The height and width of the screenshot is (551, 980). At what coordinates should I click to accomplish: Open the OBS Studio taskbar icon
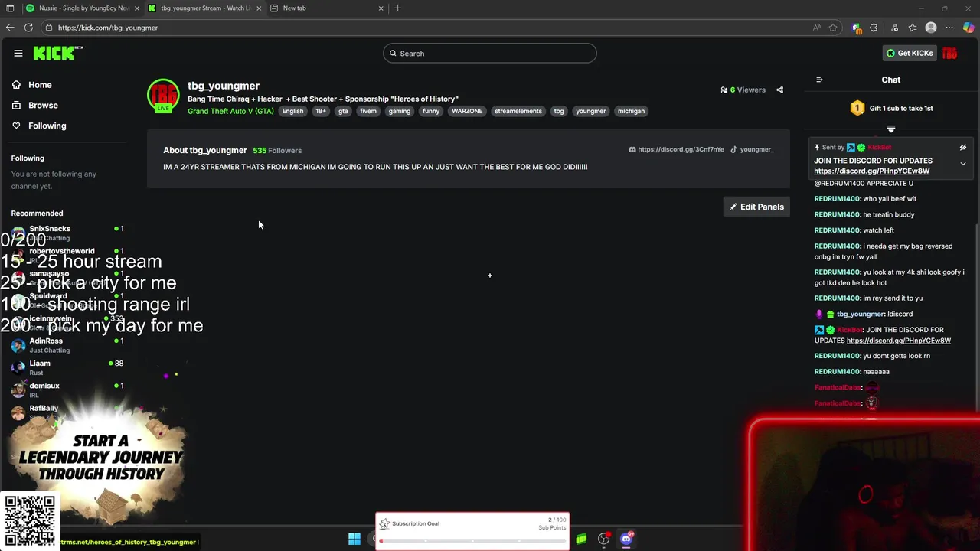tap(604, 539)
